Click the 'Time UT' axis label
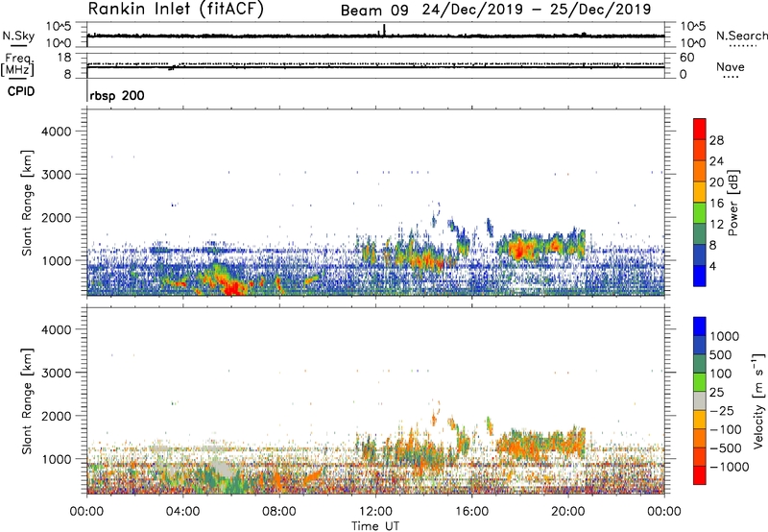Viewport: 768px width, 532px height. coord(375,525)
